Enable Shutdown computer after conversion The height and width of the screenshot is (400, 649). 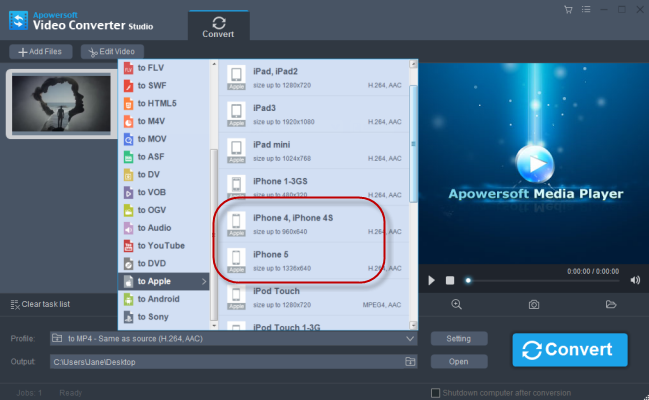pos(435,393)
